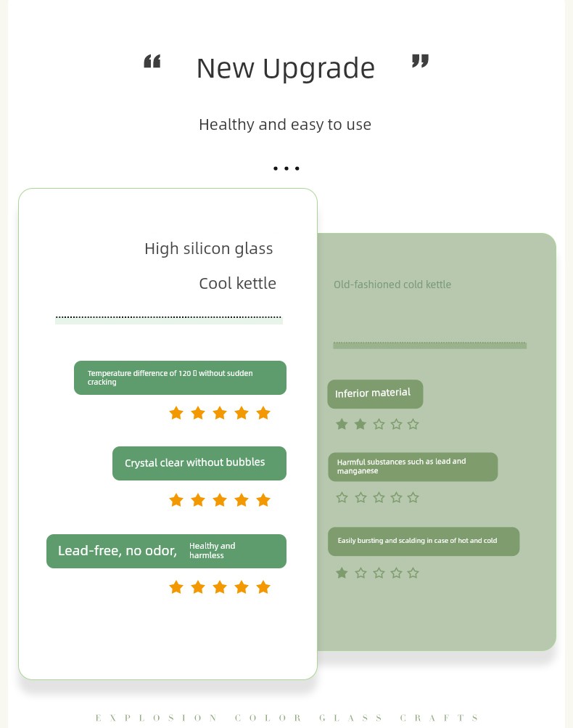573x728 pixels.
Task: Click the first orange star under Temperature difference
Action: coord(176,413)
